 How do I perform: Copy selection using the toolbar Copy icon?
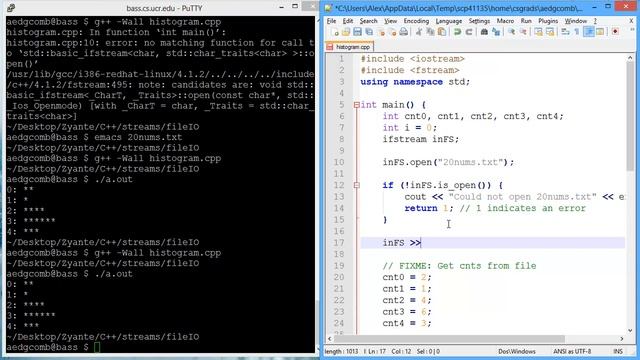(430, 32)
